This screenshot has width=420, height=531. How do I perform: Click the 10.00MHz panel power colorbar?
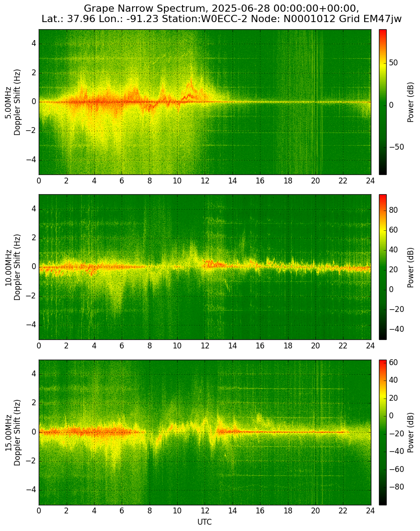point(383,267)
